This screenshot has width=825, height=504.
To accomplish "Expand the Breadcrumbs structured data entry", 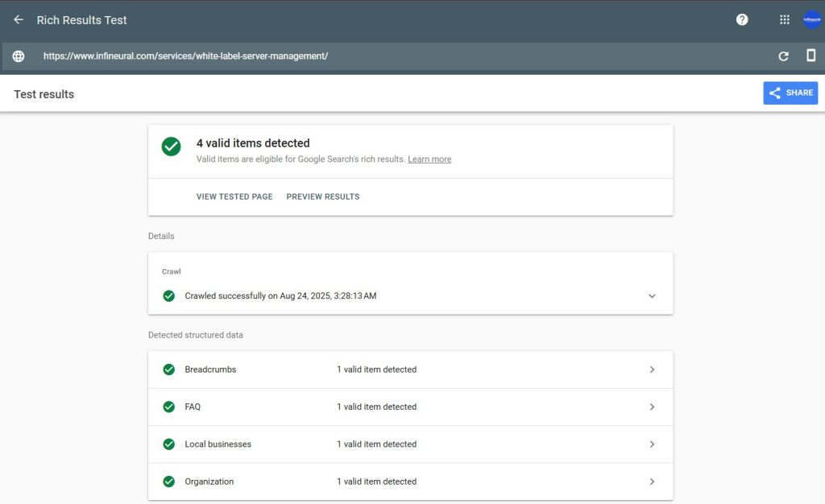I will pos(653,369).
